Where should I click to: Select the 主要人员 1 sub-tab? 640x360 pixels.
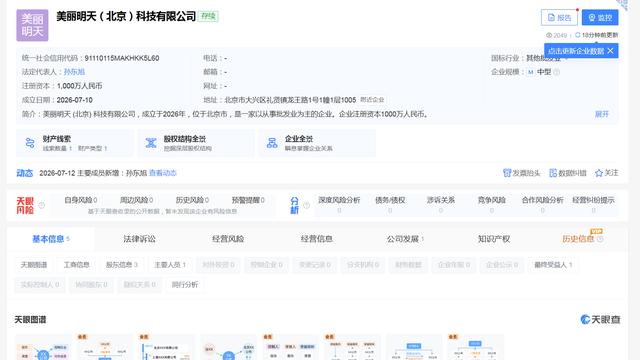tap(170, 265)
